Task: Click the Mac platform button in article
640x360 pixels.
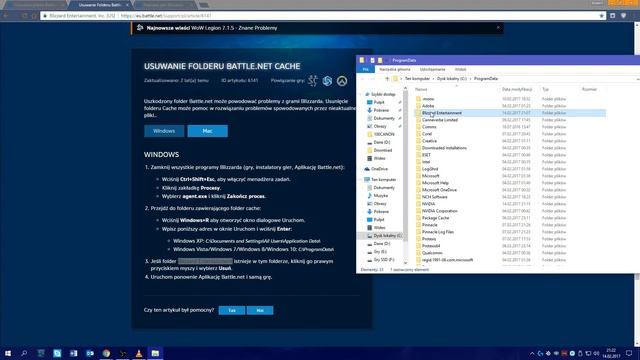Action: coord(207,131)
